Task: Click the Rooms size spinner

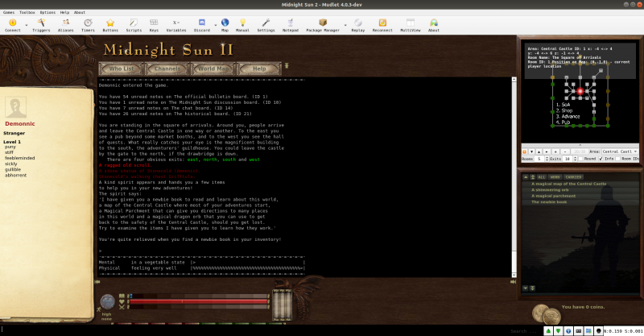Action: [542, 159]
